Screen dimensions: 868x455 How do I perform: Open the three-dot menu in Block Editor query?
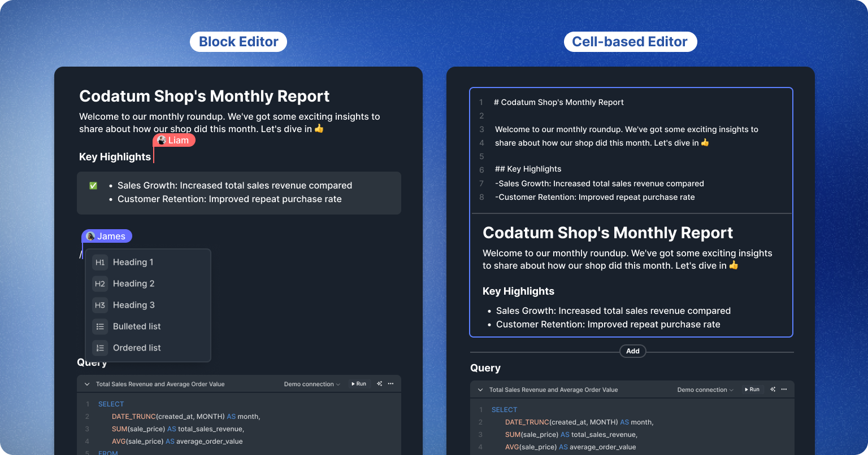pos(390,384)
